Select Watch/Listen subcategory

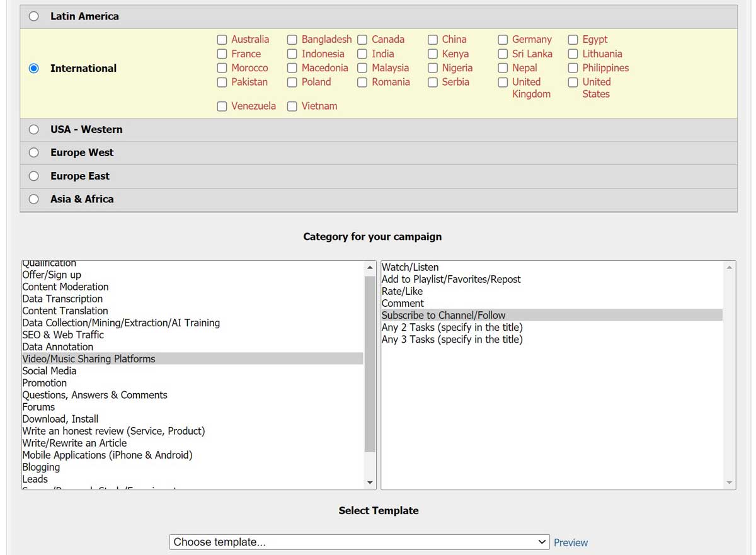(x=410, y=268)
